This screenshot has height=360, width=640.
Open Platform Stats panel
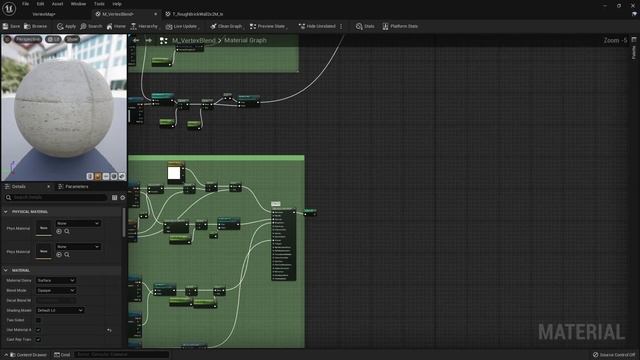[x=400, y=26]
